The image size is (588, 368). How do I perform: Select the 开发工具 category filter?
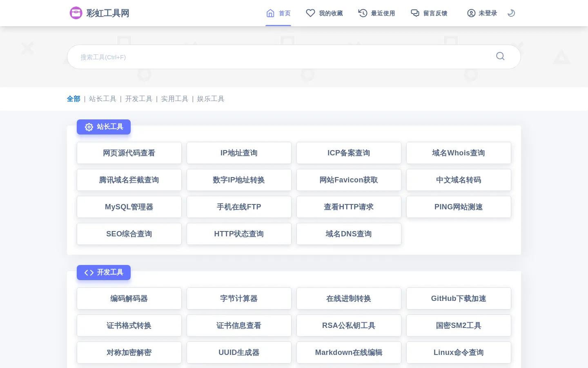click(x=138, y=99)
